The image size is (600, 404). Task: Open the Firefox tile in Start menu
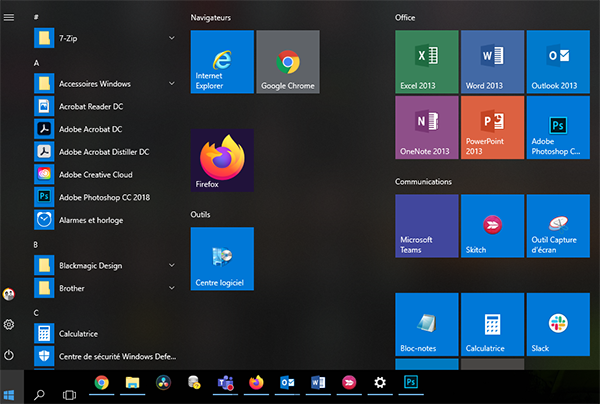pyautogui.click(x=222, y=160)
